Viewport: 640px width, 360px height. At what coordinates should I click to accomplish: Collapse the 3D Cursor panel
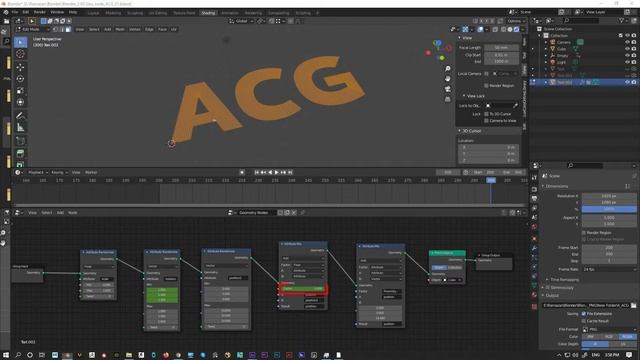coord(470,131)
